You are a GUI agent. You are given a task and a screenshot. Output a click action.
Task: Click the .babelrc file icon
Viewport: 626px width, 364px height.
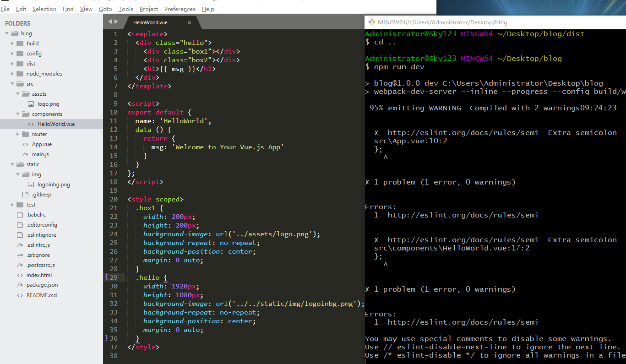20,215
